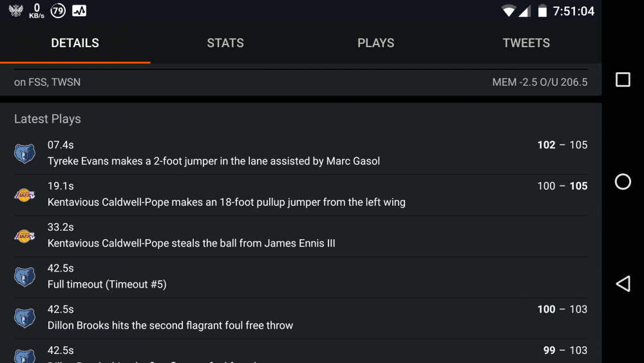Open the TWEETS tab
This screenshot has height=363, width=644.
pyautogui.click(x=526, y=43)
